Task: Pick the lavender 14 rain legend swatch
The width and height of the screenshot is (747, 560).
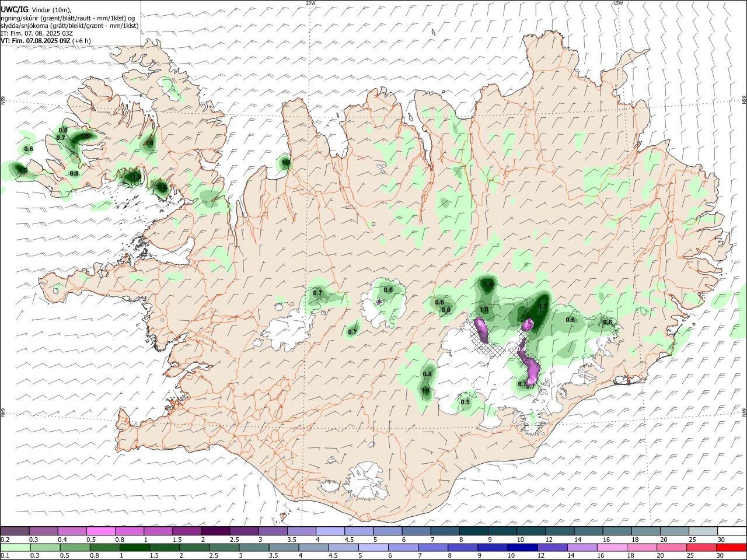Action: (582, 547)
